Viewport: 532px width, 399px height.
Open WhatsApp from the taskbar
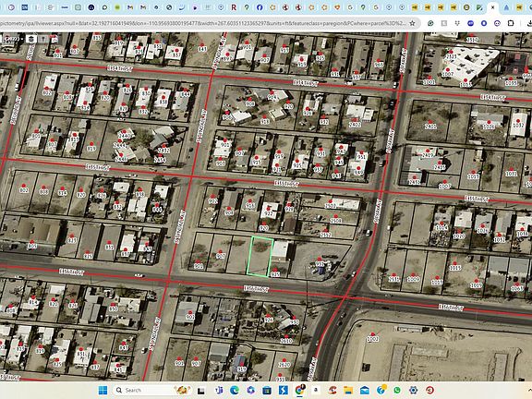point(397,390)
